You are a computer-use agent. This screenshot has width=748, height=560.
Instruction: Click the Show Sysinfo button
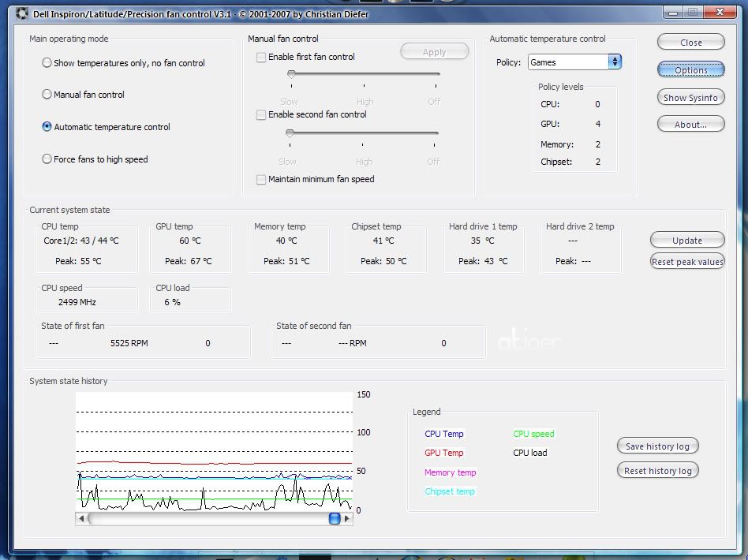tap(690, 98)
